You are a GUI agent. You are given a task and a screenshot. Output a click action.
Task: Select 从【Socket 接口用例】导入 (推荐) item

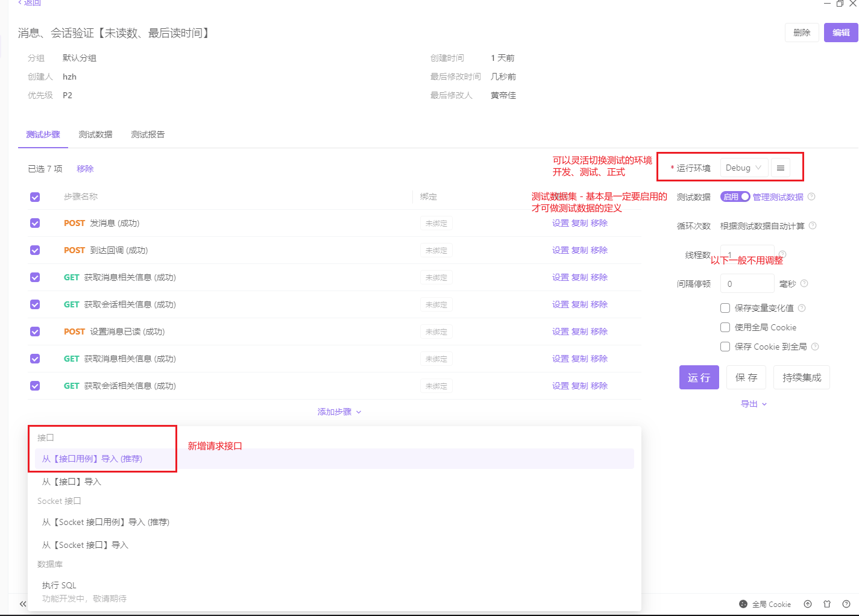(x=334, y=522)
